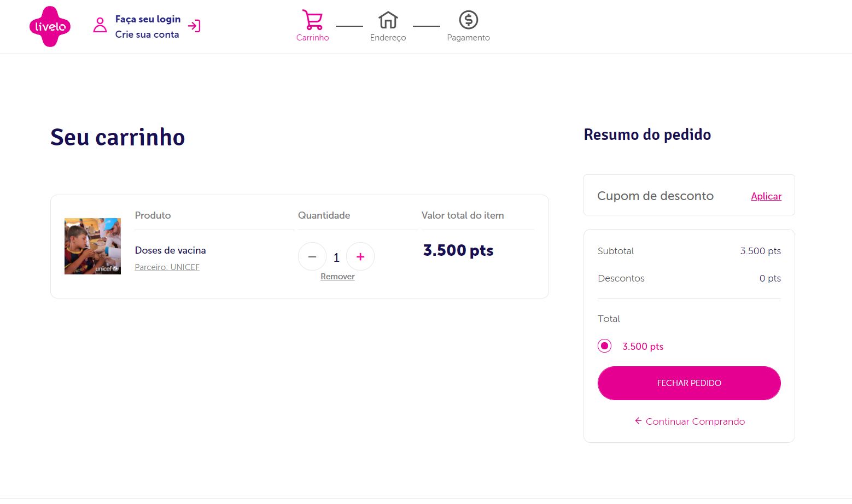Open the Parceiro: UNICEF link
The image size is (852, 504).
click(167, 267)
